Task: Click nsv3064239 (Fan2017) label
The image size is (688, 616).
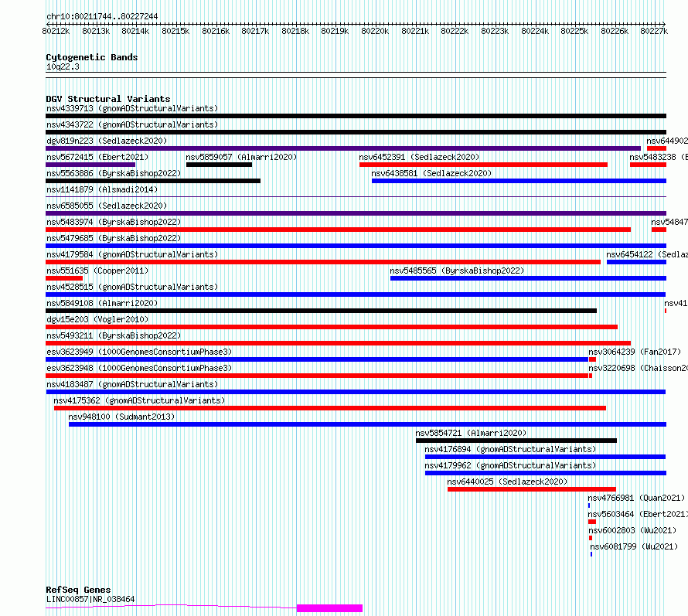Action: click(635, 352)
